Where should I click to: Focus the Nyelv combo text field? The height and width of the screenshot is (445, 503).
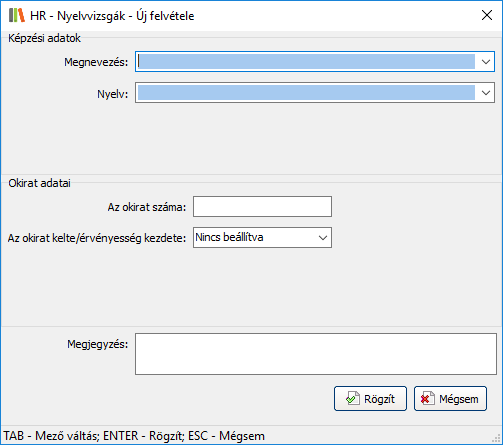pos(306,93)
